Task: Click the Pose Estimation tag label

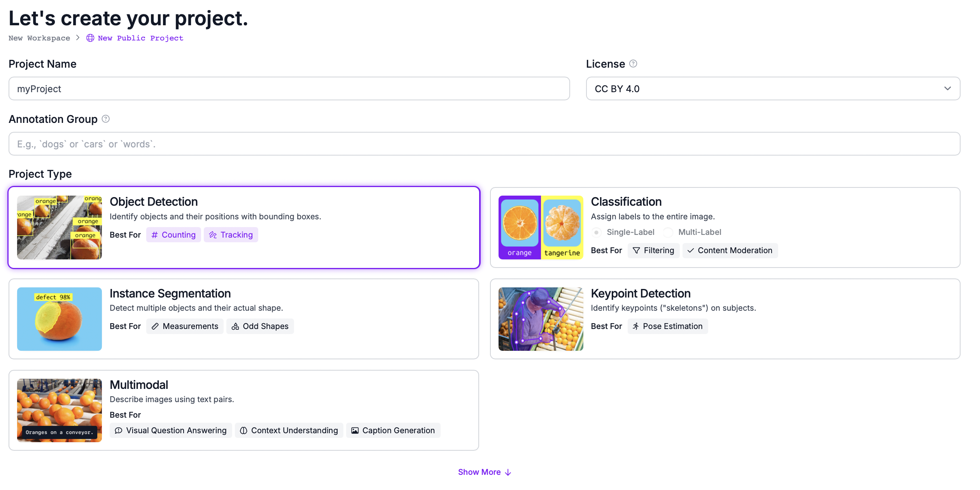Action: pyautogui.click(x=668, y=327)
